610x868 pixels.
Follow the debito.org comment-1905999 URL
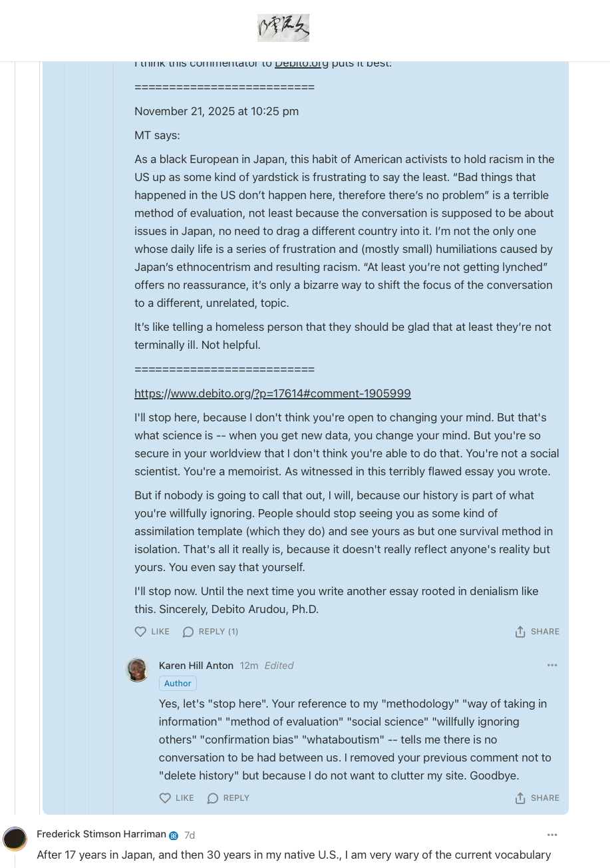272,393
